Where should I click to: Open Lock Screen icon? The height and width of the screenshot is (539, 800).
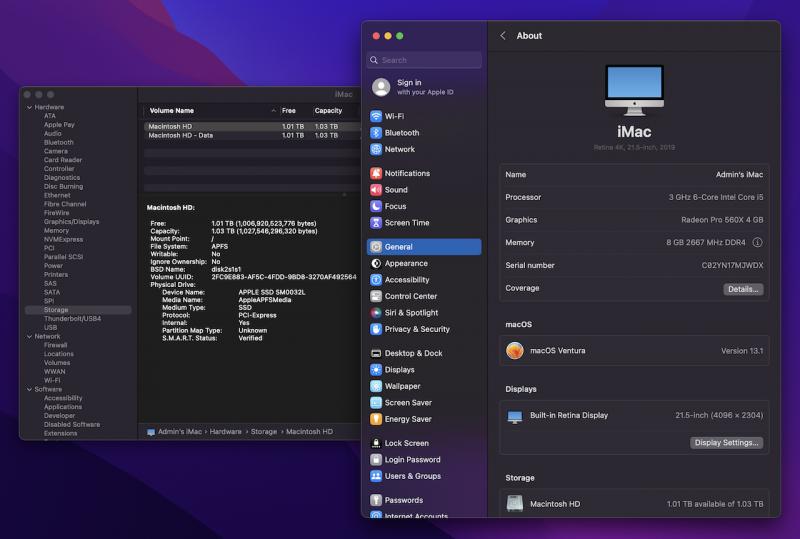click(376, 443)
